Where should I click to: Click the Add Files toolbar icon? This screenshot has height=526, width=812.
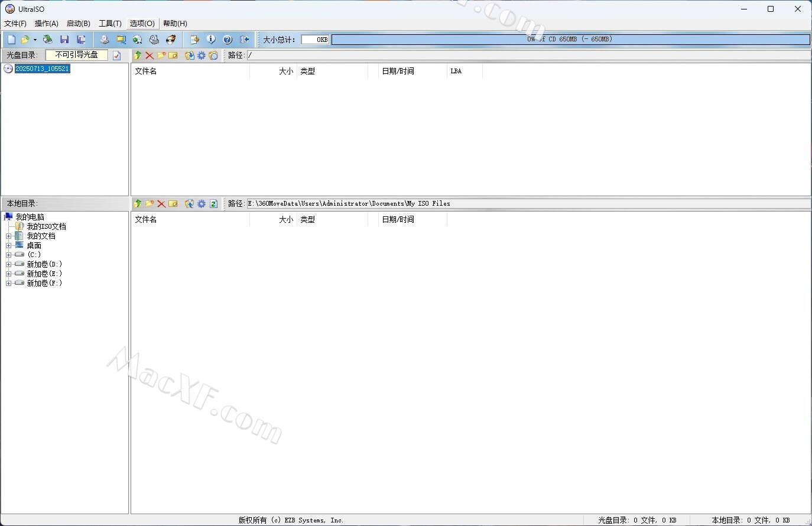(194, 40)
